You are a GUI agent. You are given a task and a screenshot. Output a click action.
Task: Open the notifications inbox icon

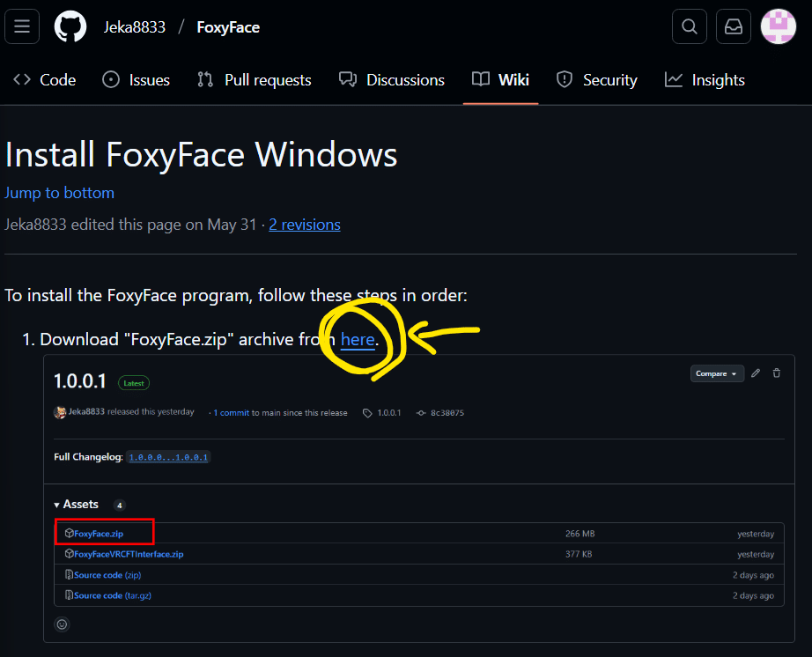tap(734, 26)
